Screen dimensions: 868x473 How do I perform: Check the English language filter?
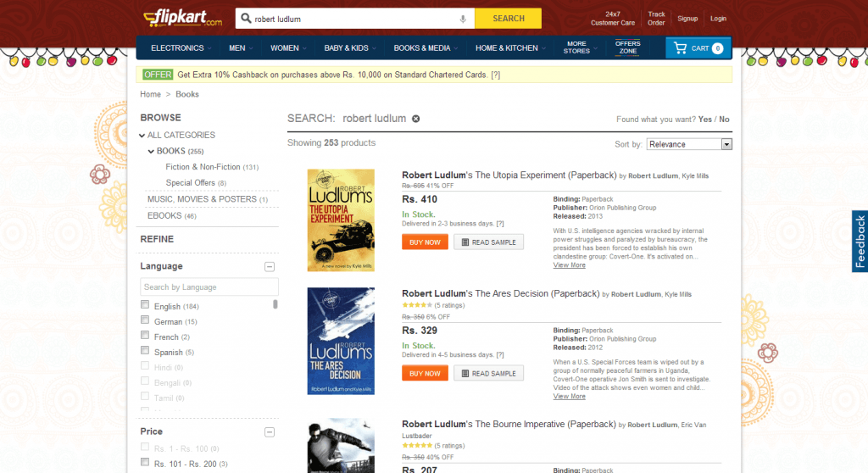pos(145,304)
